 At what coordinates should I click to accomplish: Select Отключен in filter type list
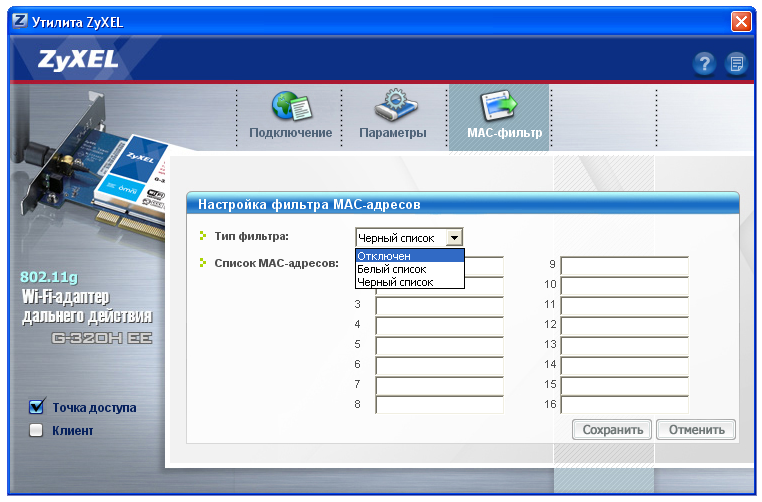[410, 256]
